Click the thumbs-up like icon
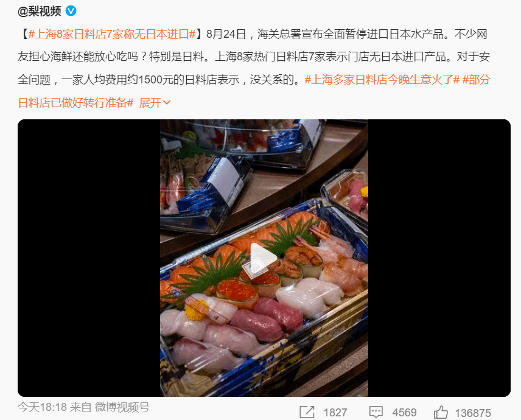The width and height of the screenshot is (521, 420). 441,412
